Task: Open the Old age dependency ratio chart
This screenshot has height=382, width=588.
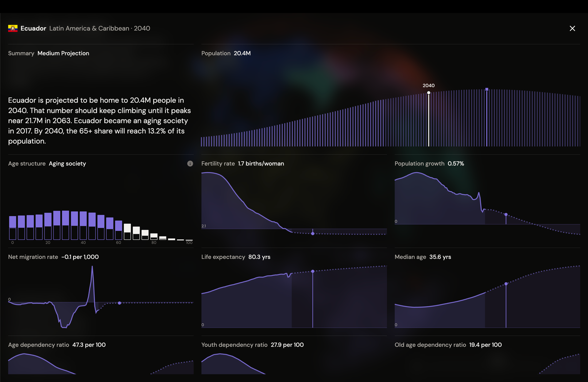Action: [487, 363]
